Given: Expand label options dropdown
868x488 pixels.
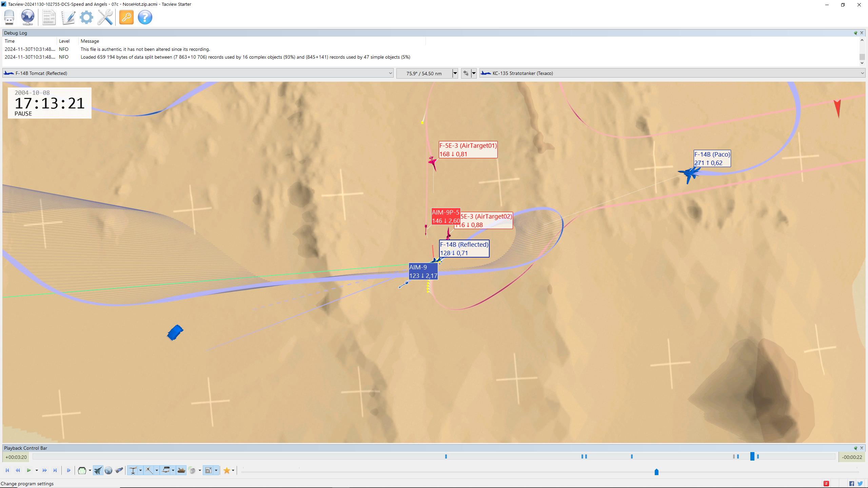Looking at the screenshot, I should coord(173,470).
